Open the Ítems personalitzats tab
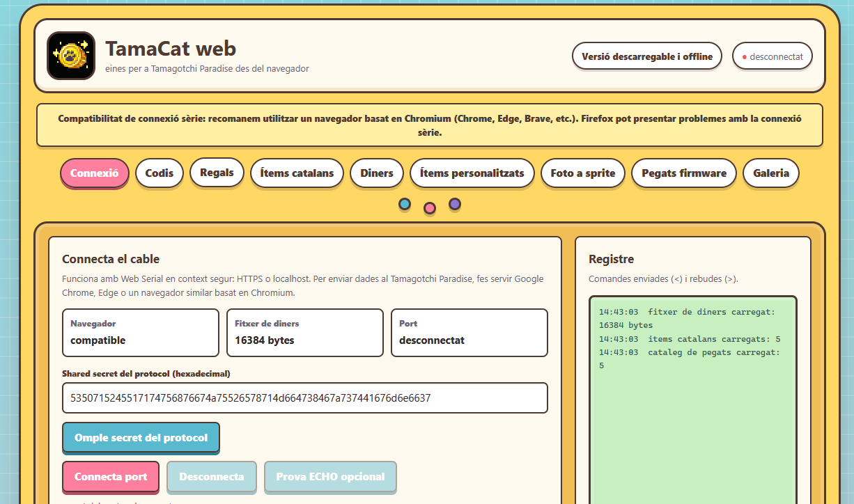Screen dimensions: 854x504 [472, 173]
